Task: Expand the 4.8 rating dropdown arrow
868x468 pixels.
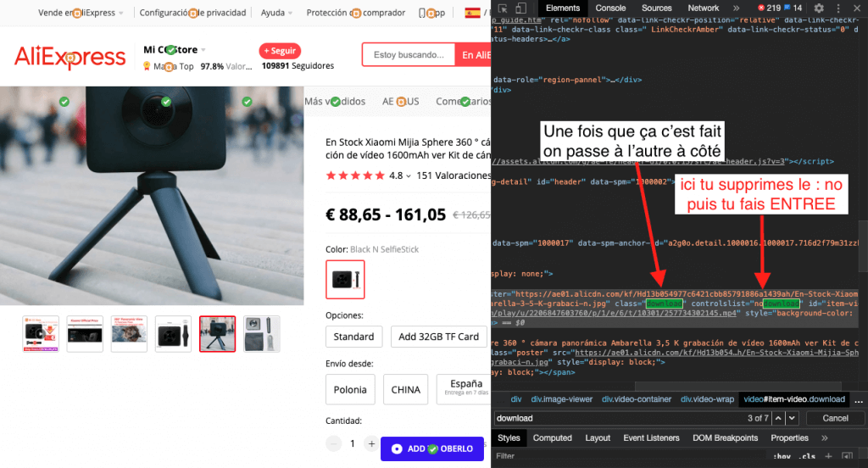Action: (409, 176)
